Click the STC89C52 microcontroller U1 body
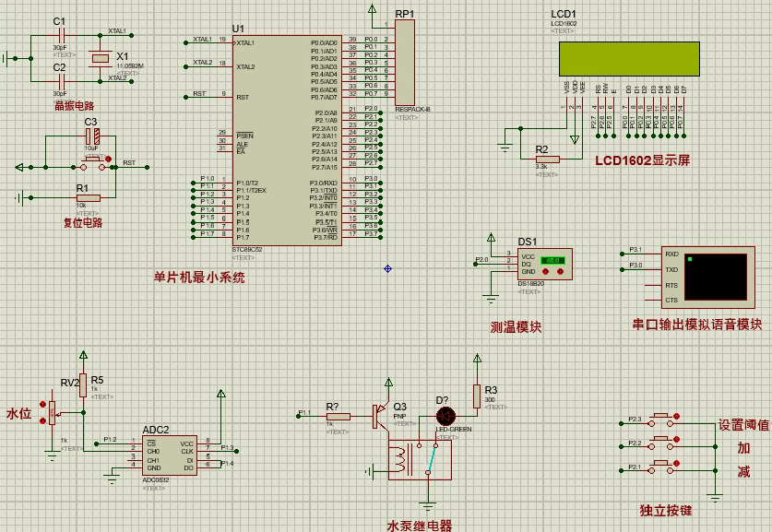772x532 pixels. tap(286, 138)
